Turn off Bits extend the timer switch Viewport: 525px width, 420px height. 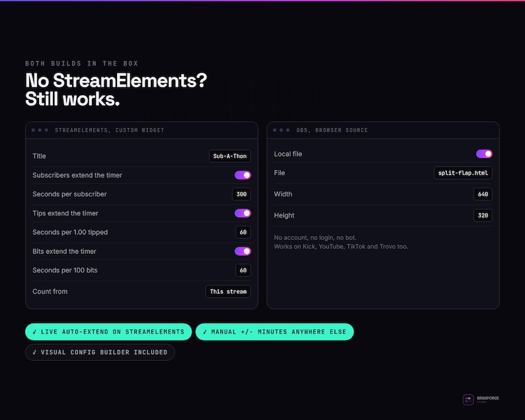point(243,251)
